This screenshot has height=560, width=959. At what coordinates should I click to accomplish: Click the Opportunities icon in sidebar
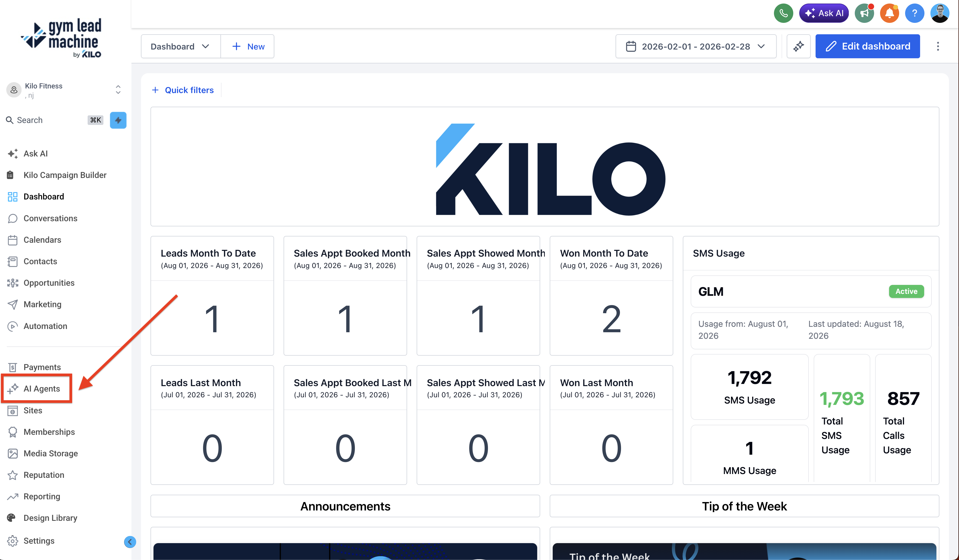click(13, 283)
